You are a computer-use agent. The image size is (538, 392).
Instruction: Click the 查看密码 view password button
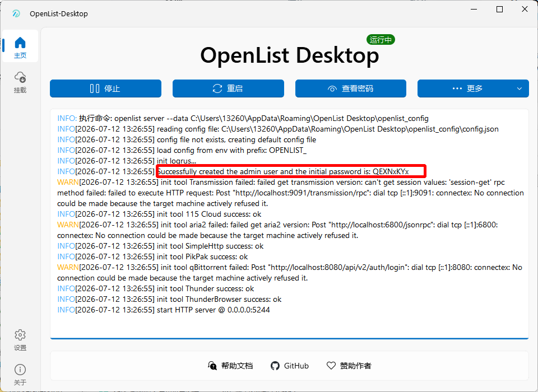click(x=351, y=88)
